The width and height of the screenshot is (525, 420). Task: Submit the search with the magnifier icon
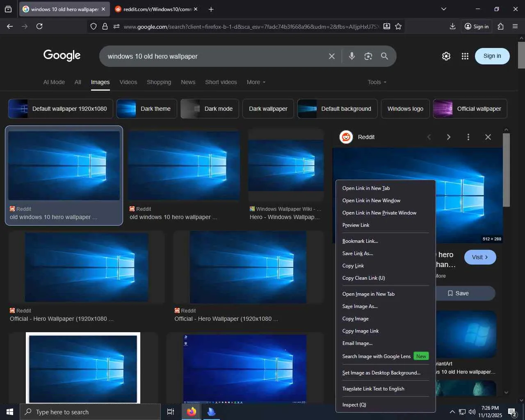[384, 56]
